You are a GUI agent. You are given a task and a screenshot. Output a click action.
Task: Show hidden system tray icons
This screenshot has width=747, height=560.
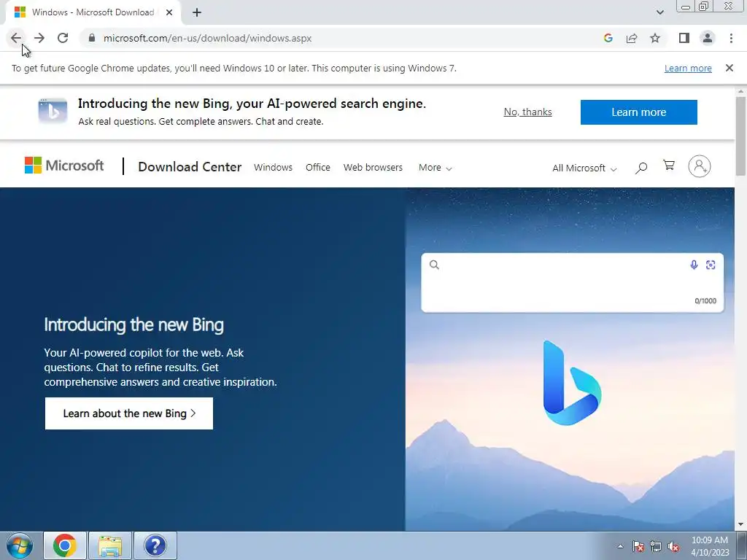[620, 547]
